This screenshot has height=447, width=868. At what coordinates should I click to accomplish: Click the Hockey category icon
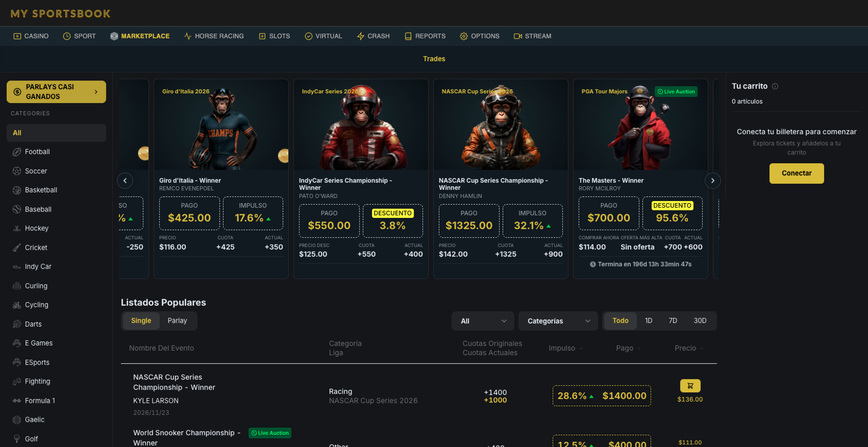click(x=17, y=228)
